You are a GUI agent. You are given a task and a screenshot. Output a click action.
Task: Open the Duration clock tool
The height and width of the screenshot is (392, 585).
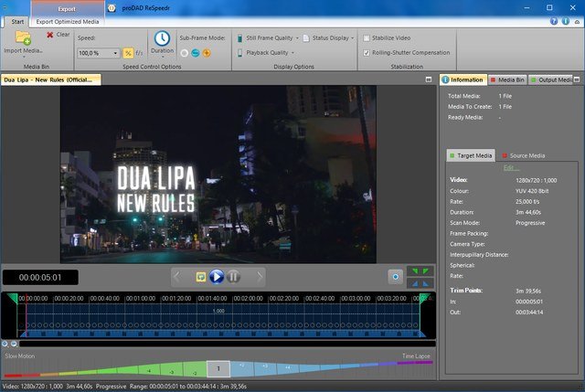click(x=162, y=38)
